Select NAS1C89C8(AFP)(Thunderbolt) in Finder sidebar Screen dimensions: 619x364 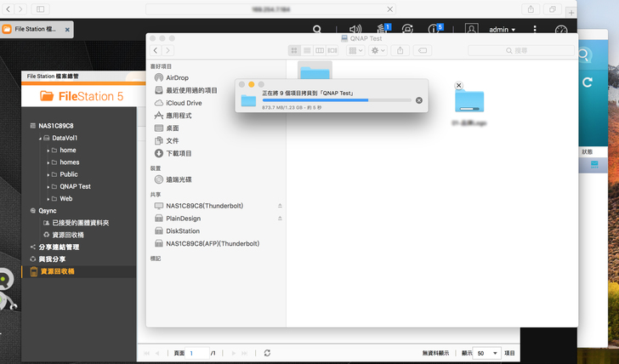click(213, 243)
